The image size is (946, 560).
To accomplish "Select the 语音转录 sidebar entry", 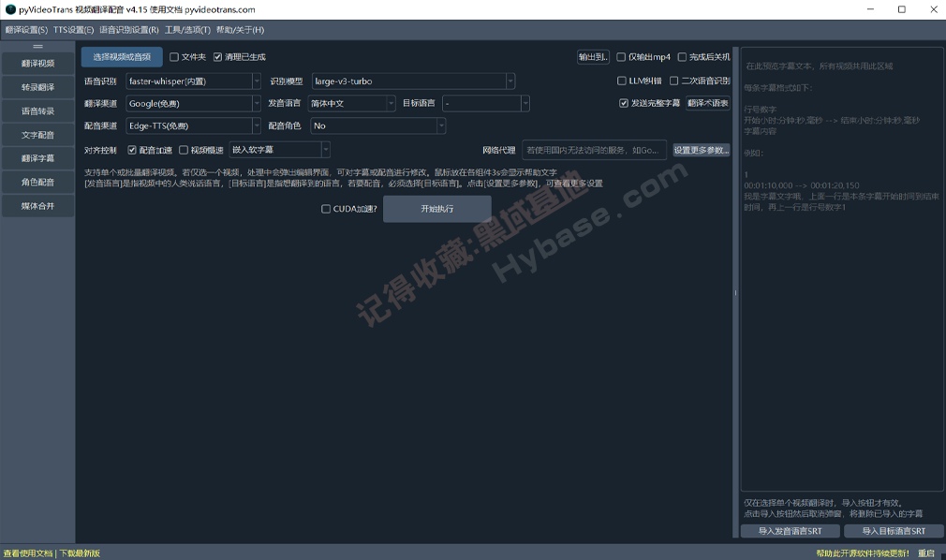I will click(38, 111).
